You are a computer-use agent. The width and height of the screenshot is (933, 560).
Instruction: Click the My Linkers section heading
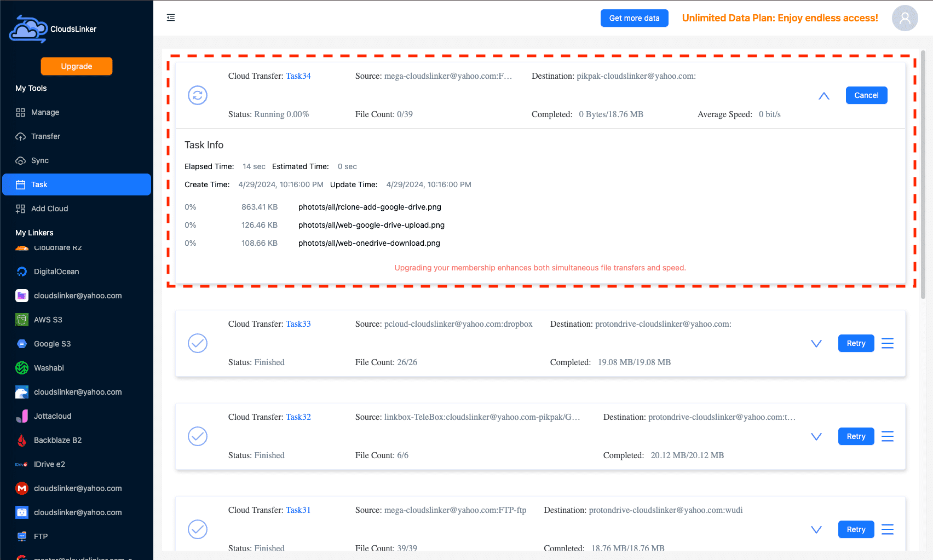pos(34,233)
